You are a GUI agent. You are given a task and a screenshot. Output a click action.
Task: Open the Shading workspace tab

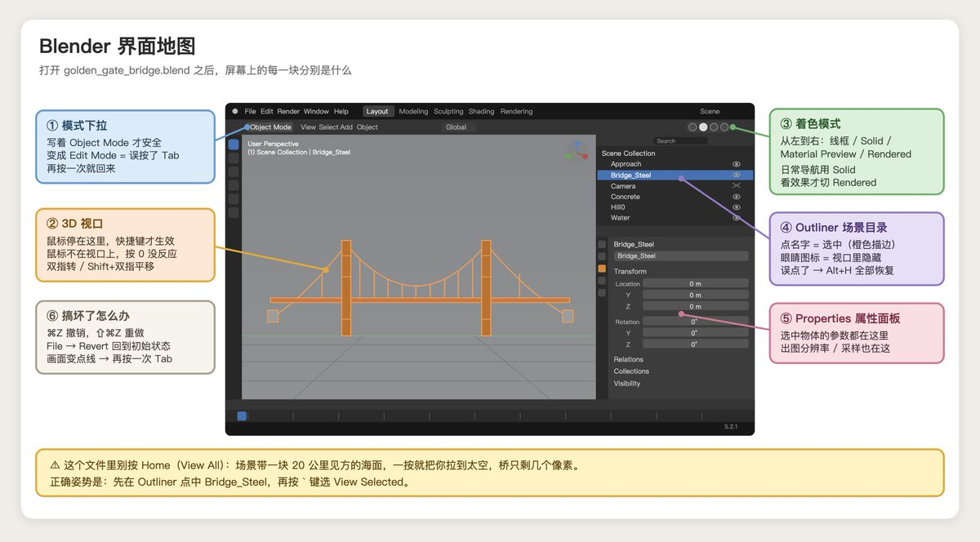coord(481,112)
